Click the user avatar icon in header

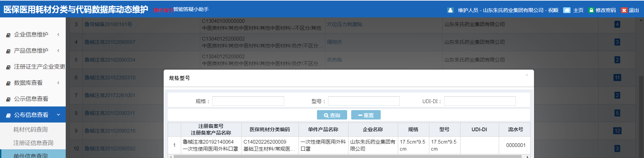coord(450,10)
